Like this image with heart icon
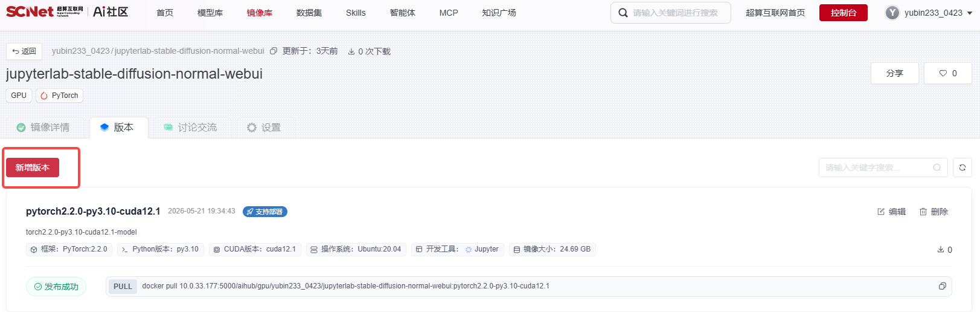 point(948,73)
